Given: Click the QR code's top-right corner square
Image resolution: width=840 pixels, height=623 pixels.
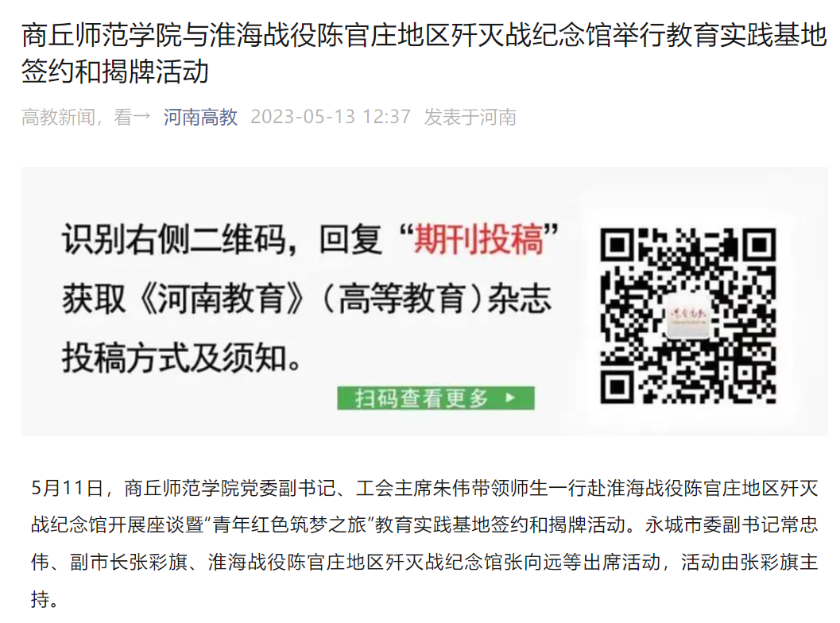Looking at the screenshot, I should click(x=759, y=245).
